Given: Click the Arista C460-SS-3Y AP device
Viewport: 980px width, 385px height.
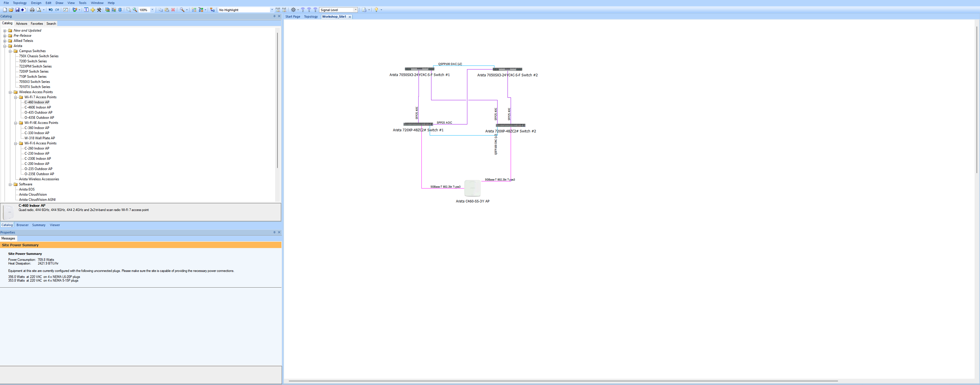Looking at the screenshot, I should tap(472, 188).
